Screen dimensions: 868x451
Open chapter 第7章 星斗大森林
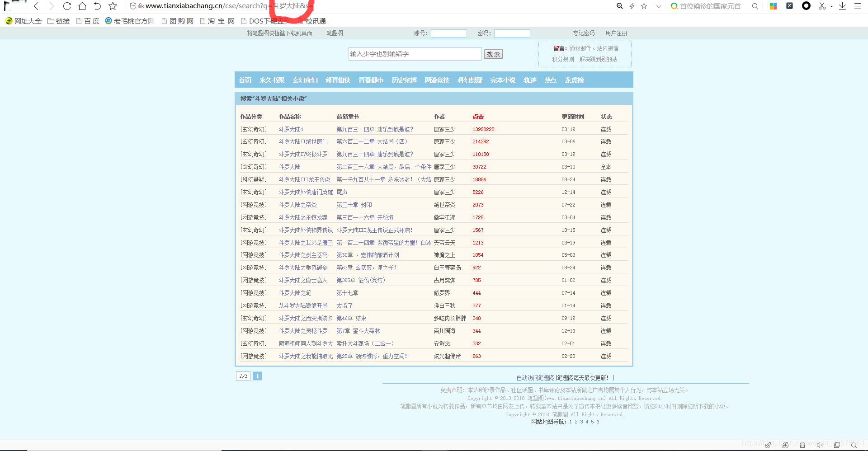[358, 331]
